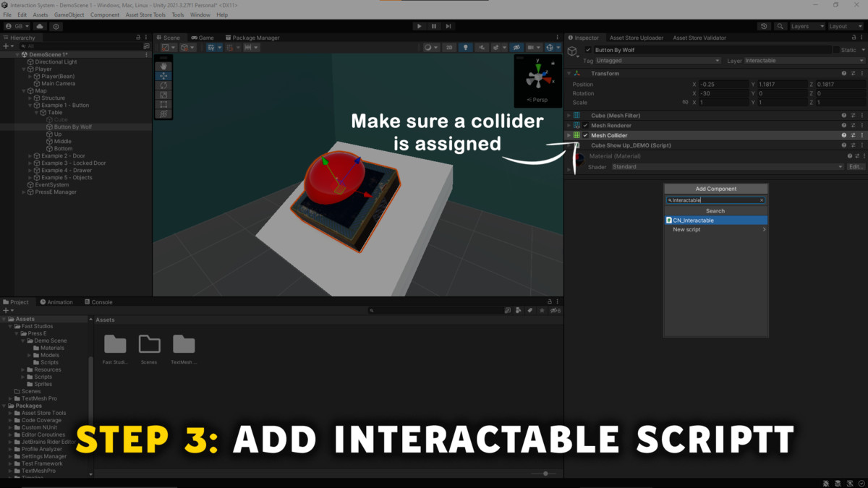Click the Play button
The image size is (868, 488).
(419, 26)
